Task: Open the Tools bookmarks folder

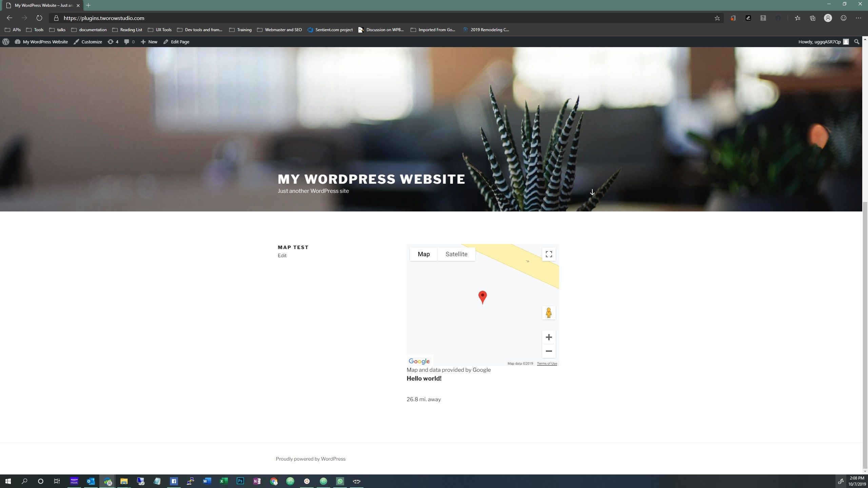Action: tap(35, 30)
